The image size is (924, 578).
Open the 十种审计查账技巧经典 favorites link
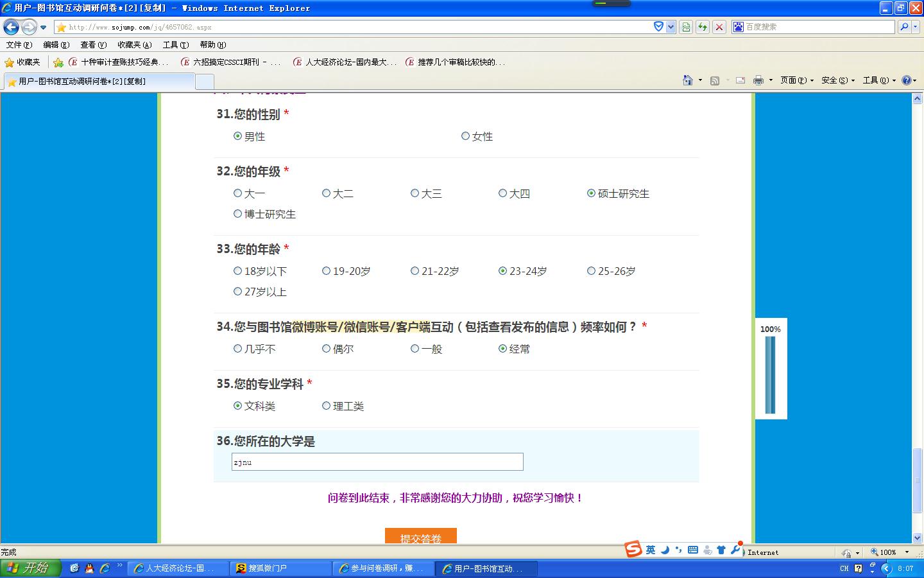tap(119, 62)
